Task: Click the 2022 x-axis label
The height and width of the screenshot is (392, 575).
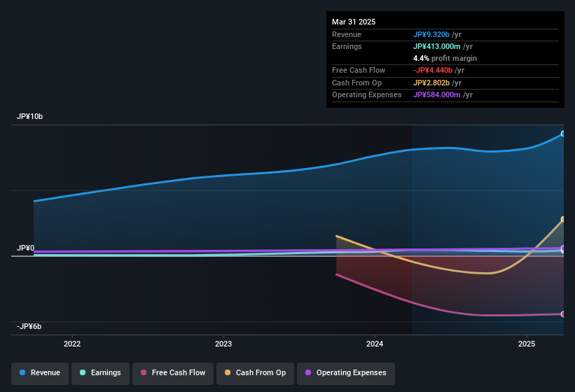Action: point(72,344)
